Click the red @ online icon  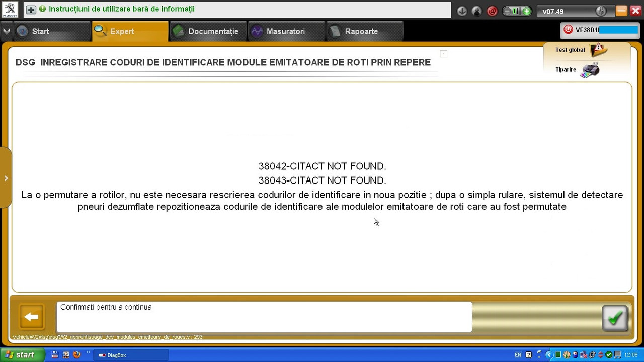pyautogui.click(x=492, y=11)
